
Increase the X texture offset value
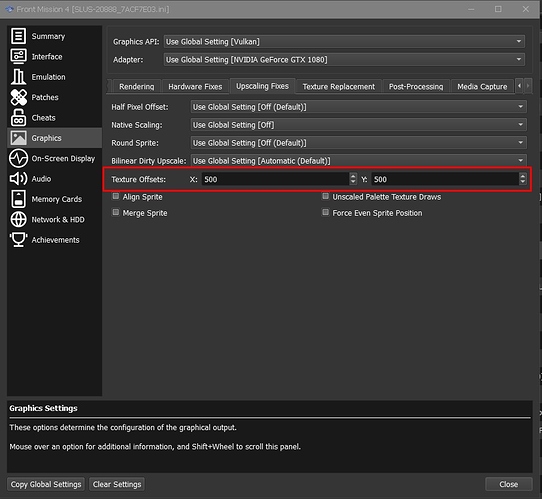pos(353,176)
